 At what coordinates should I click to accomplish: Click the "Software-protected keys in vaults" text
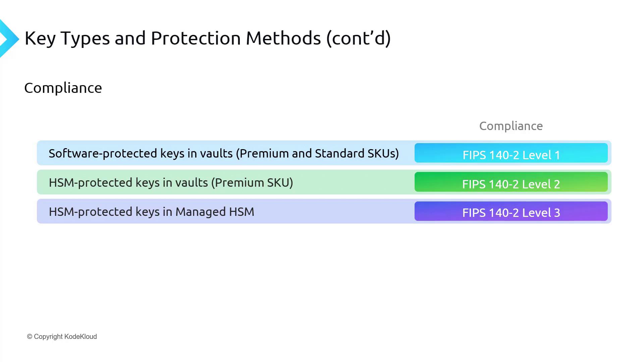point(141,154)
